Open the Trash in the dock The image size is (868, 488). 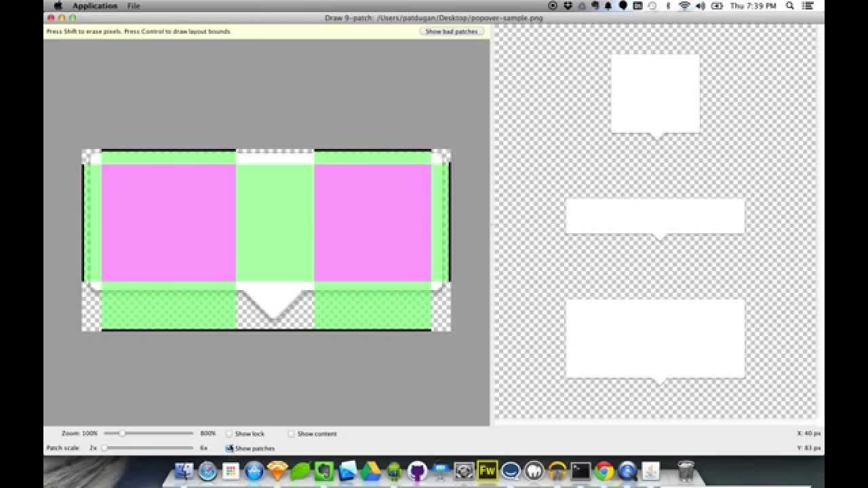pos(686,470)
